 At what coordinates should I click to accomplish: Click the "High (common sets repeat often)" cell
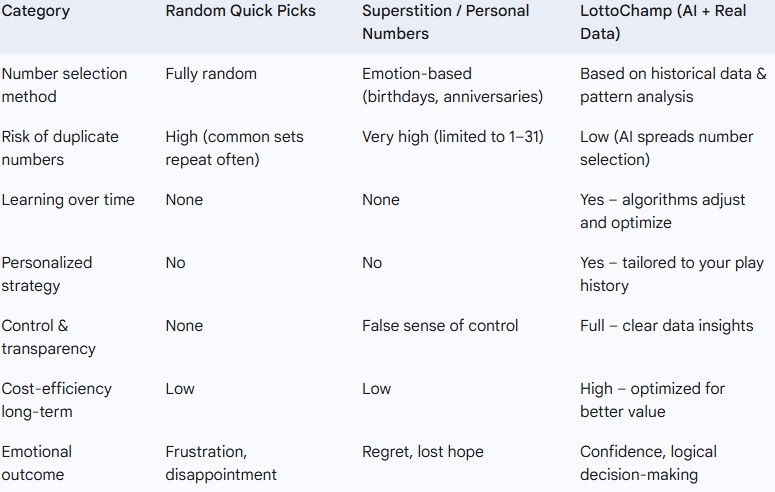[234, 148]
